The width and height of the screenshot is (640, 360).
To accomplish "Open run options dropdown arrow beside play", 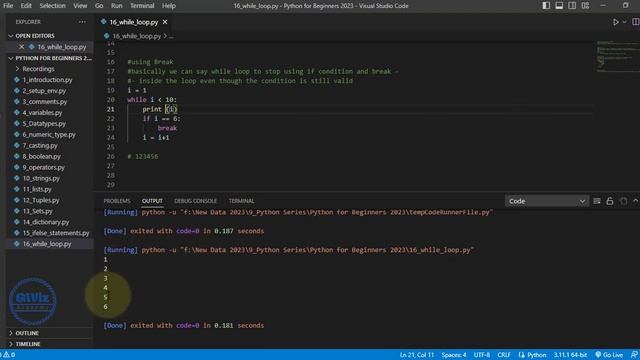I will click(624, 22).
